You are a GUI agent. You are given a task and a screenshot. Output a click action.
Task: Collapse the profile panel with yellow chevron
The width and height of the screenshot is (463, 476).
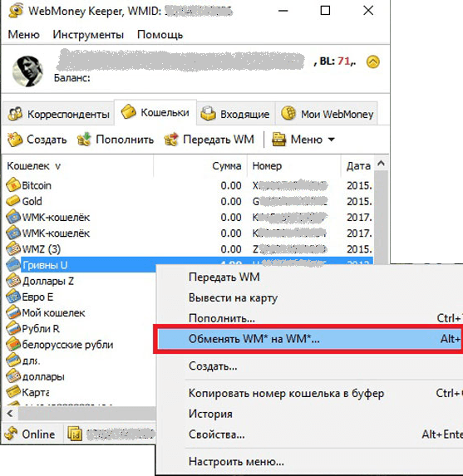372,62
